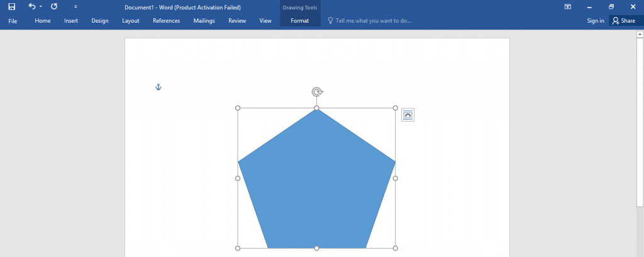Redo the last action

54,6
